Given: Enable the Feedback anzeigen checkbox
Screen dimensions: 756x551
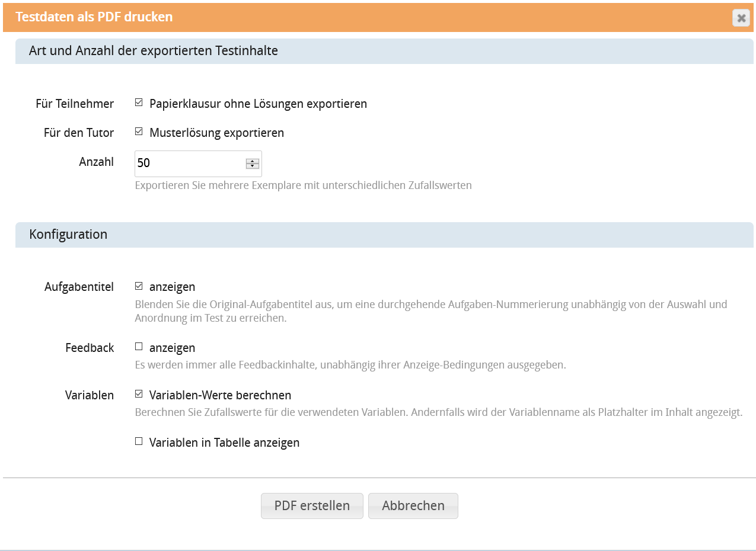Looking at the screenshot, I should (139, 347).
